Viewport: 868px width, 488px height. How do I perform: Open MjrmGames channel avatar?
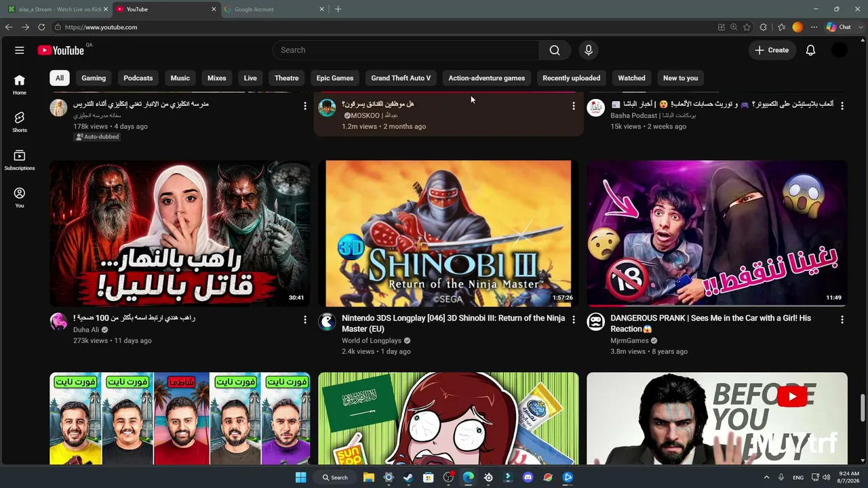(595, 321)
